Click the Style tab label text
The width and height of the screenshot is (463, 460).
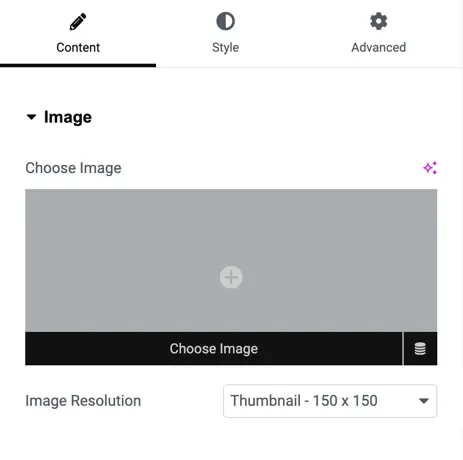[226, 48]
